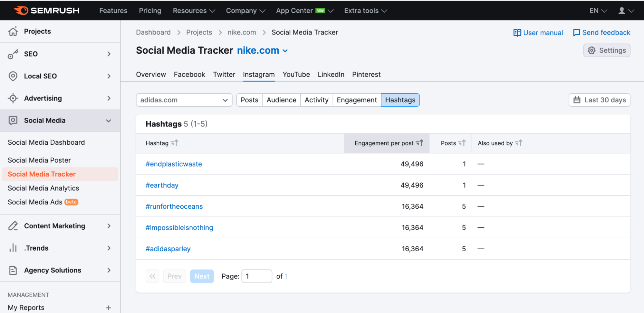
Task: Go to Pricing page
Action: pos(150,11)
